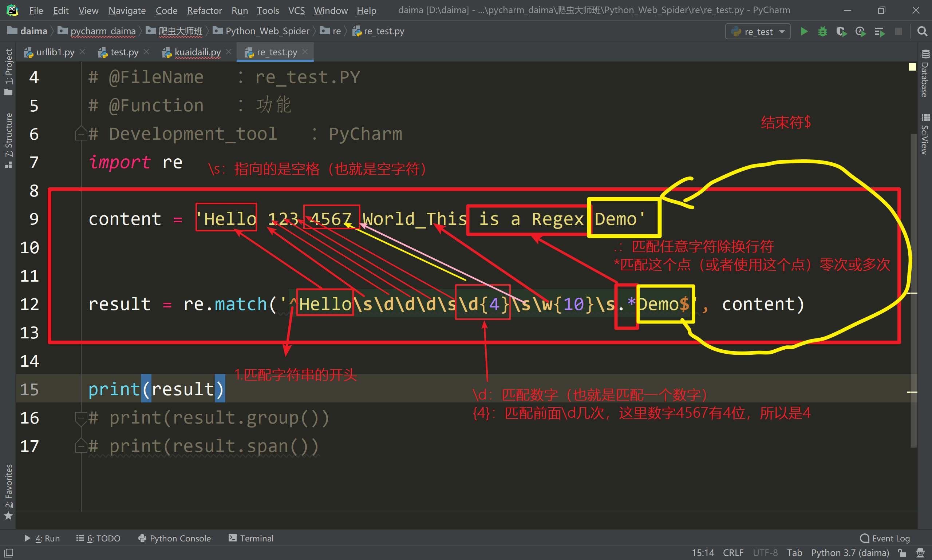Open the profiler run icon
This screenshot has width=932, height=560.
(861, 32)
